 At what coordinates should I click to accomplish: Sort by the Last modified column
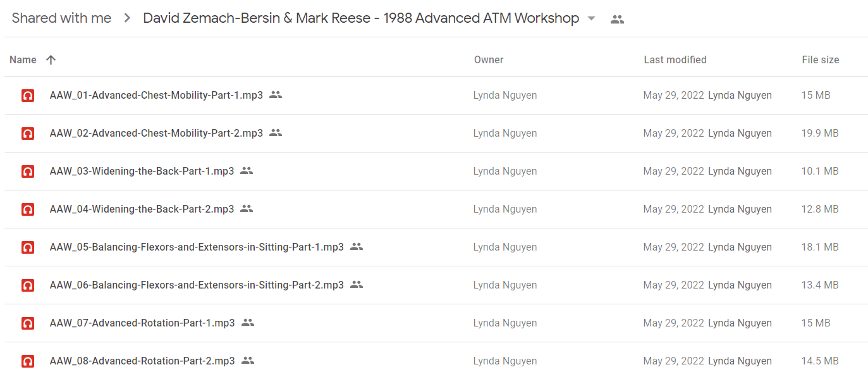(x=675, y=59)
